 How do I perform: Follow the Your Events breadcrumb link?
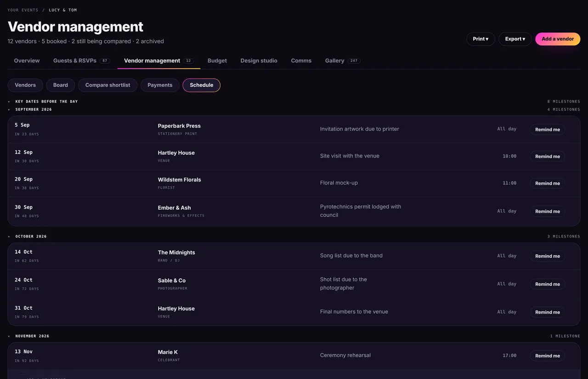23,10
